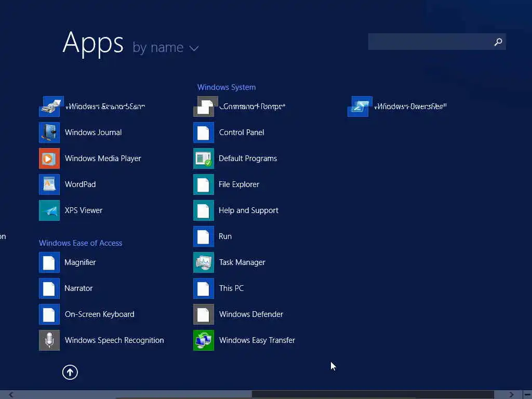
Task: Select the Windows System group header
Action: click(227, 87)
